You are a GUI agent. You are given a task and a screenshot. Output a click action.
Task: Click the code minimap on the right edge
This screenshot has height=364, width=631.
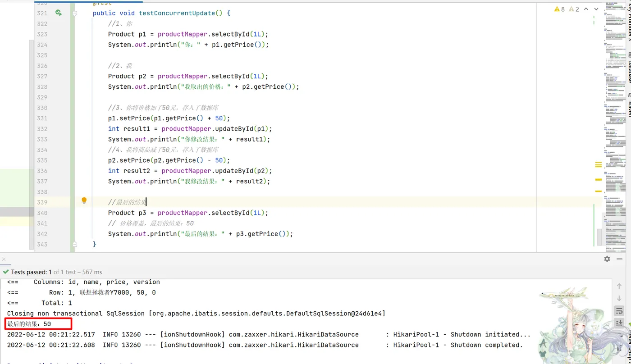(x=614, y=126)
